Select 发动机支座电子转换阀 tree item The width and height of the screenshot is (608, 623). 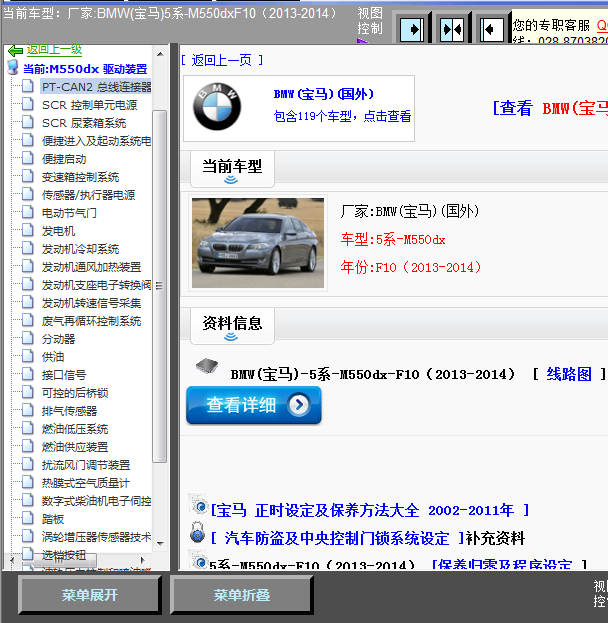97,285
